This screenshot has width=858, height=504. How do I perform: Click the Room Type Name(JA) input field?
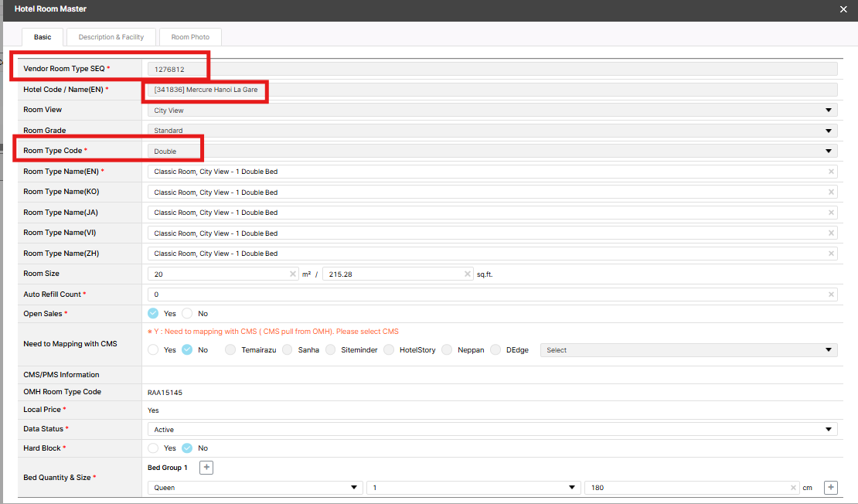click(x=487, y=213)
